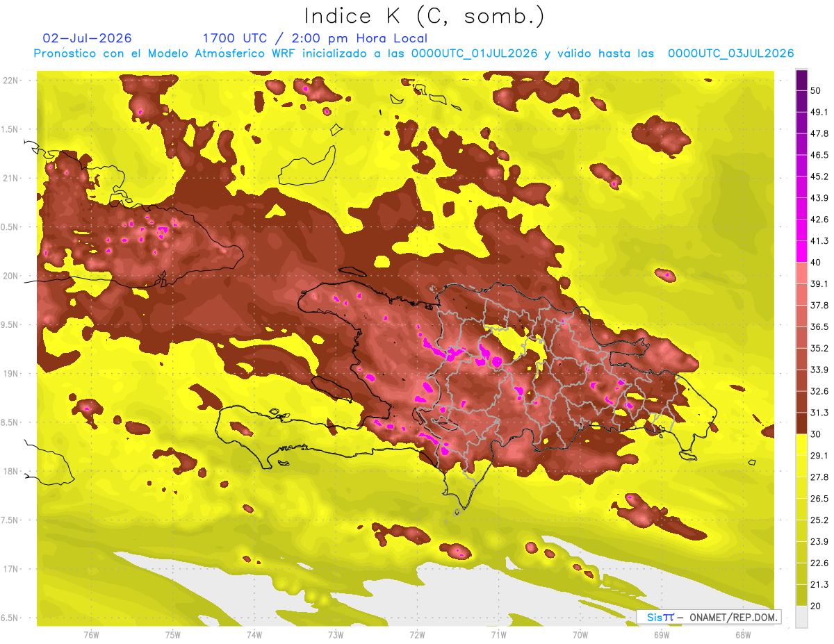Pick the magenta swatch between 40 and 41.3
Screen dimensions: 834x644
802,251
